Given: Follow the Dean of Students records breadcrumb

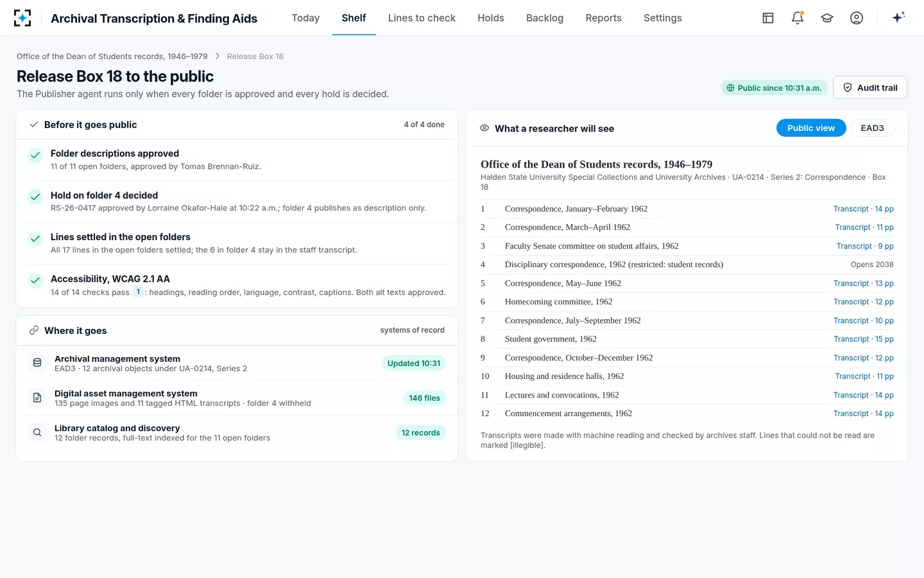Looking at the screenshot, I should 112,57.
